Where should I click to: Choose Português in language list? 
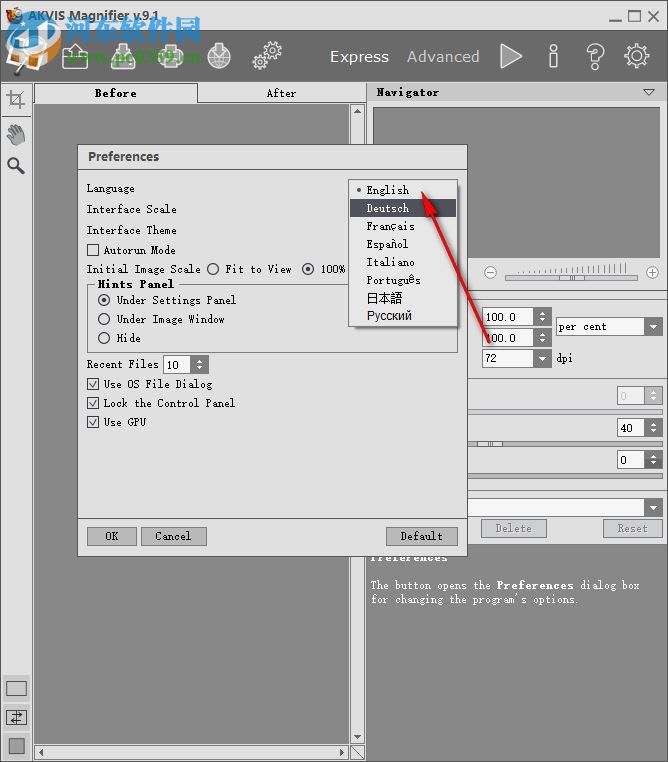pos(403,280)
